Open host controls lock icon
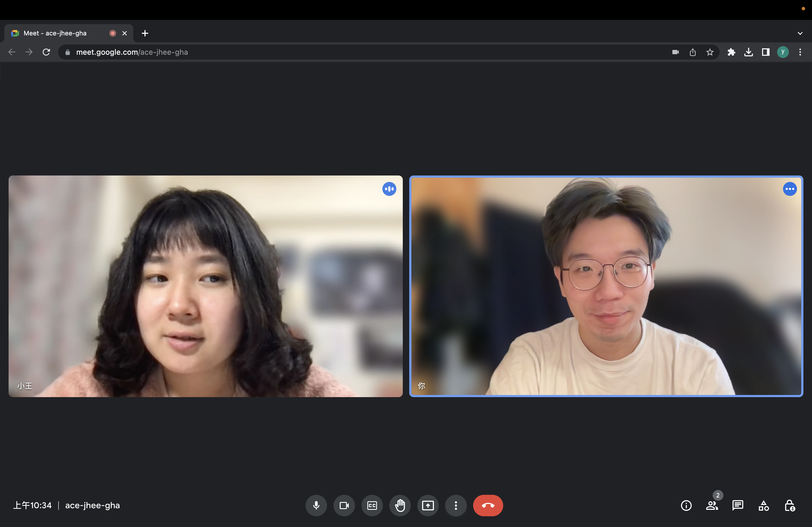812x527 pixels. 789,505
